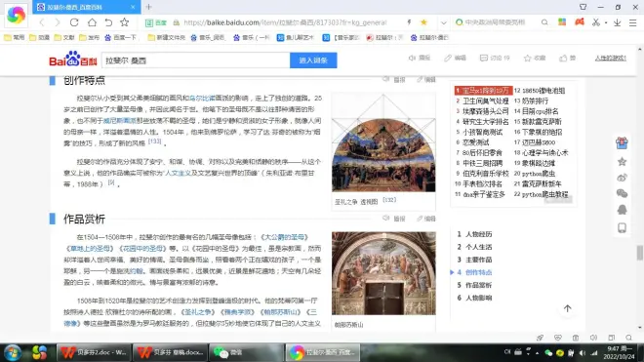The width and height of the screenshot is (644, 362).
Task: Click hot search item 恋爱测试
Action: point(475,142)
